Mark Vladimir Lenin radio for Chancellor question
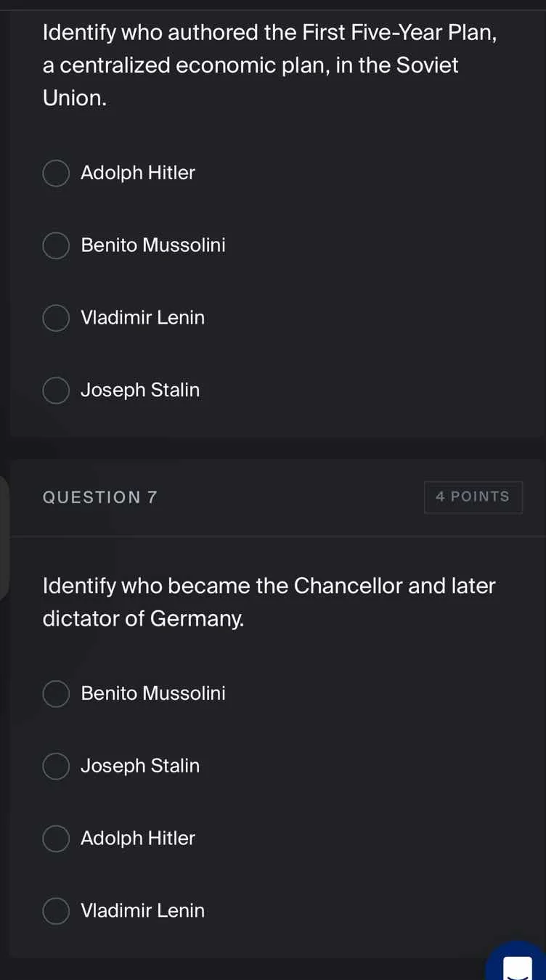 (x=56, y=911)
